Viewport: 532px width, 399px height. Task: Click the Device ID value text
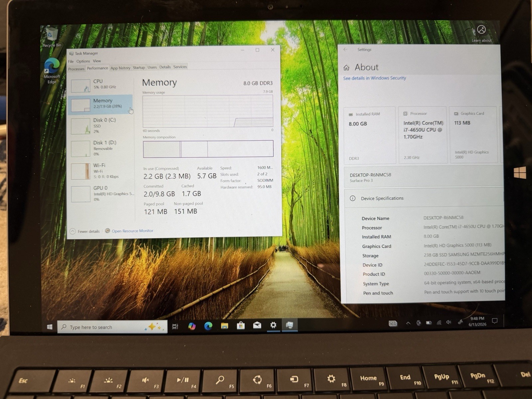pyautogui.click(x=465, y=263)
